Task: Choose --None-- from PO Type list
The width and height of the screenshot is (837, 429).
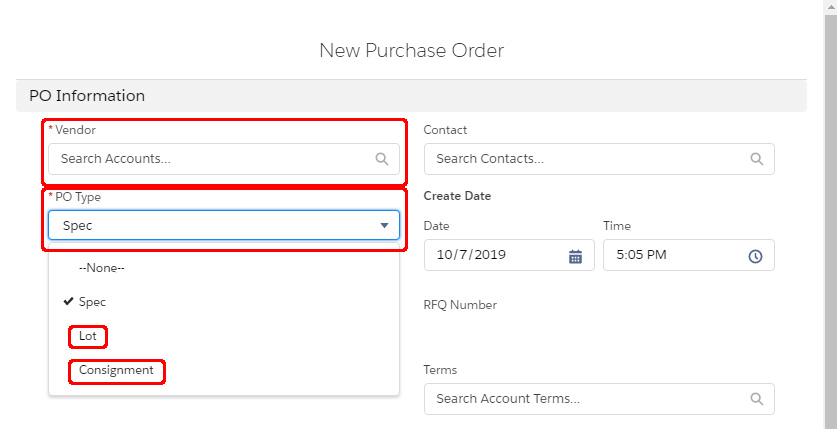Action: pos(101,268)
